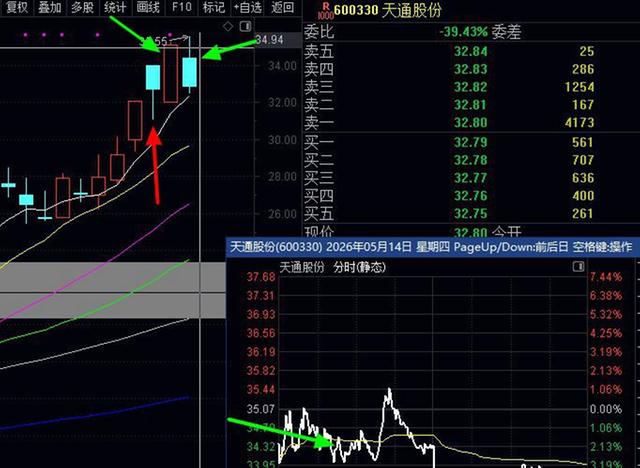The width and height of the screenshot is (640, 468).
Task: Click the 34.00 price axis label
Action: point(282,66)
